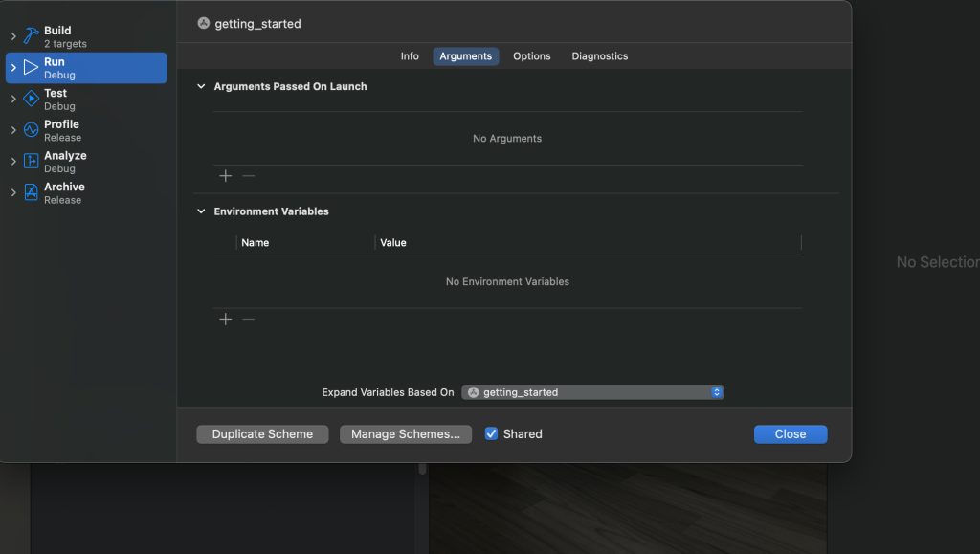Select the Analyze Debug row
Screen dimensions: 980x554
[86, 161]
